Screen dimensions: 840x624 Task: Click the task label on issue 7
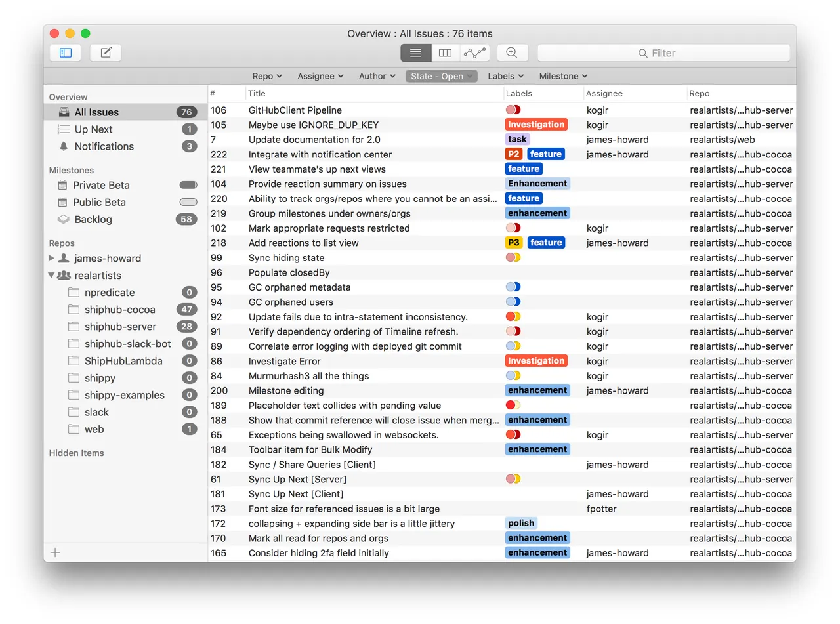click(x=517, y=139)
